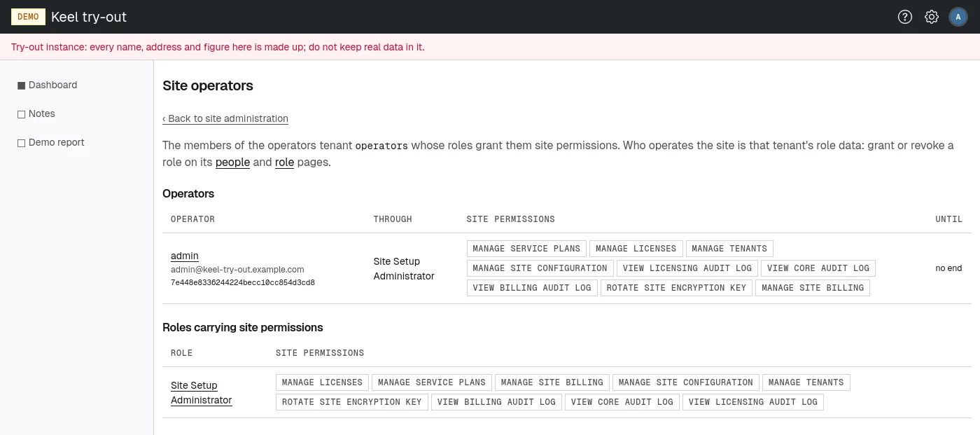The width and height of the screenshot is (980, 435).
Task: Click the try-out instance warning banner text
Action: pos(218,47)
